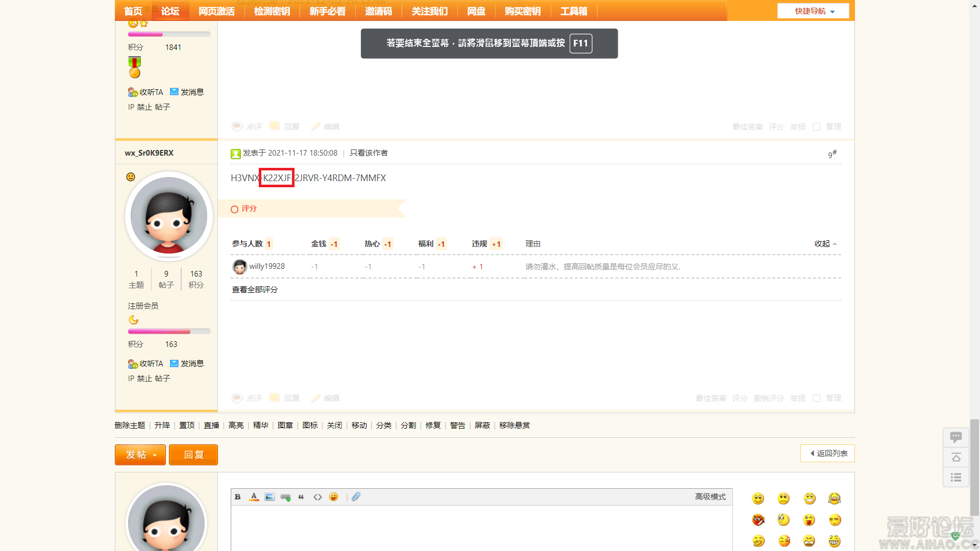The height and width of the screenshot is (551, 980).
Task: Open font color picker in editor
Action: pos(254,497)
